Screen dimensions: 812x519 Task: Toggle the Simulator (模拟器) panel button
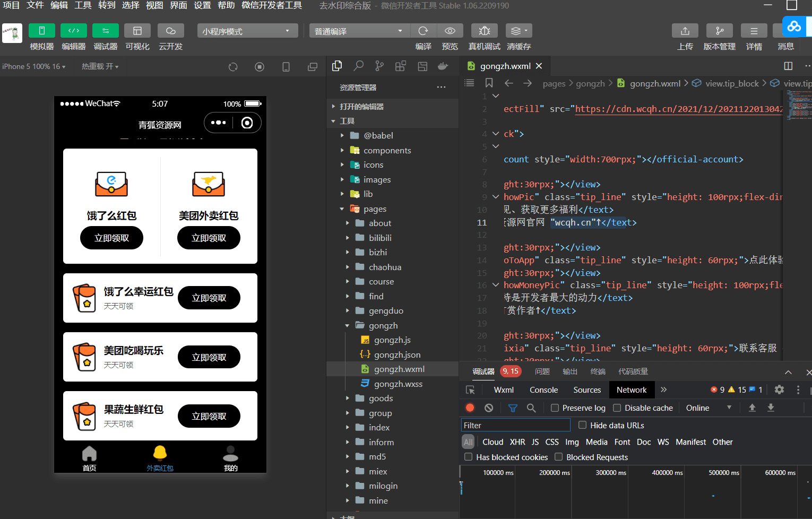tap(42, 31)
